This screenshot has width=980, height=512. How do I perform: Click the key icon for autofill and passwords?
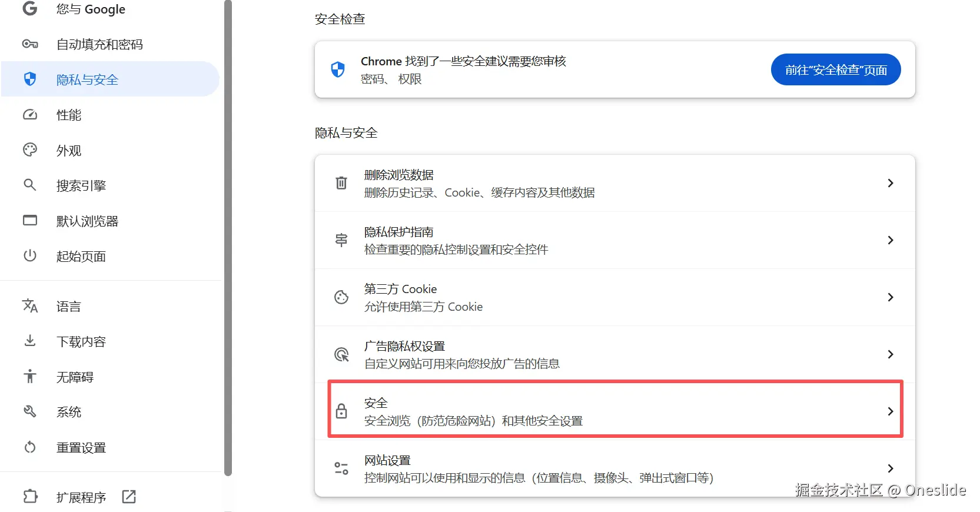pyautogui.click(x=30, y=44)
